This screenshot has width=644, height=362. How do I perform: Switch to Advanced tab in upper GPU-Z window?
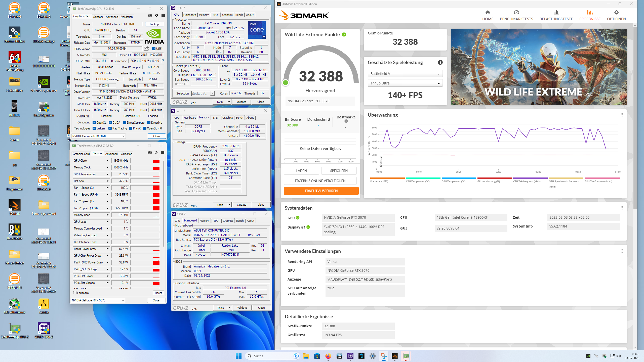[112, 17]
